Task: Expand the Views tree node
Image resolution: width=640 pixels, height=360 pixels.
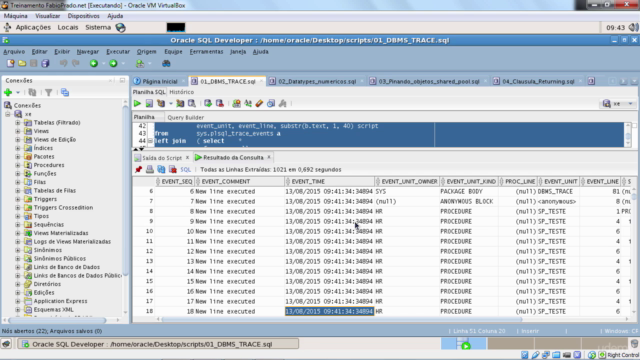Action: tap(18, 131)
